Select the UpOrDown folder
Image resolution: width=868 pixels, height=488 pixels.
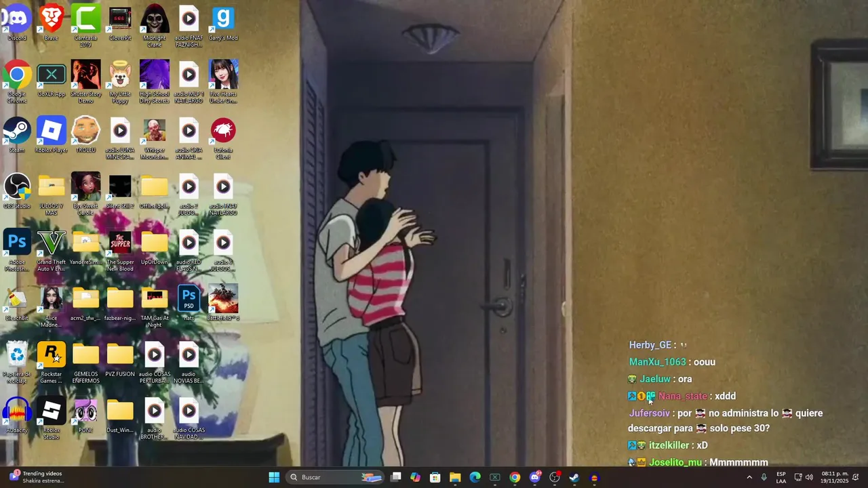point(154,247)
